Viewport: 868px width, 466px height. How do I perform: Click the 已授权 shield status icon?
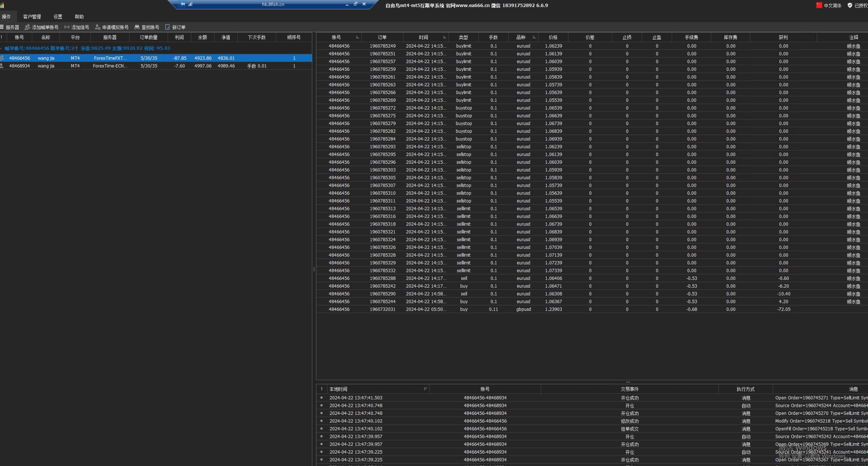pos(850,5)
